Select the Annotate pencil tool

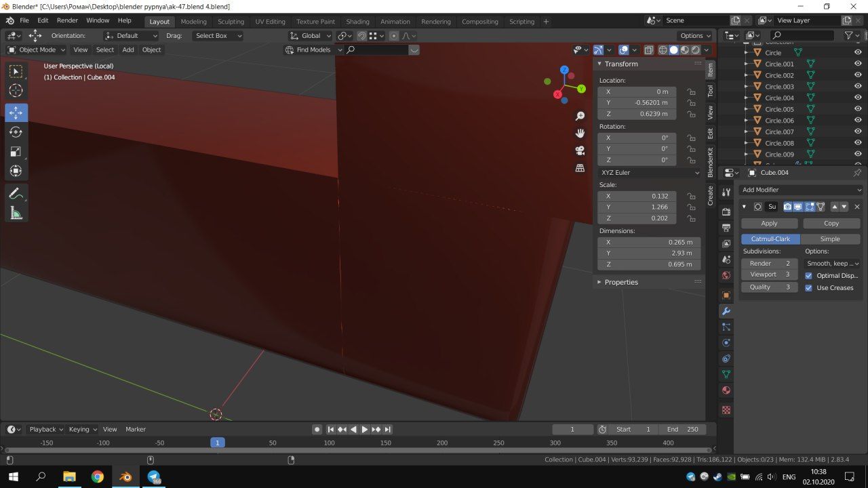point(16,194)
